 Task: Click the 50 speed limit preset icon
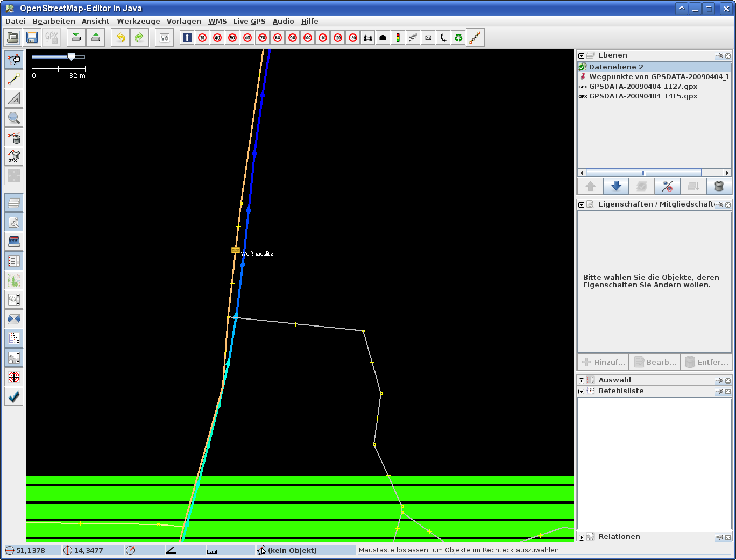pos(232,38)
